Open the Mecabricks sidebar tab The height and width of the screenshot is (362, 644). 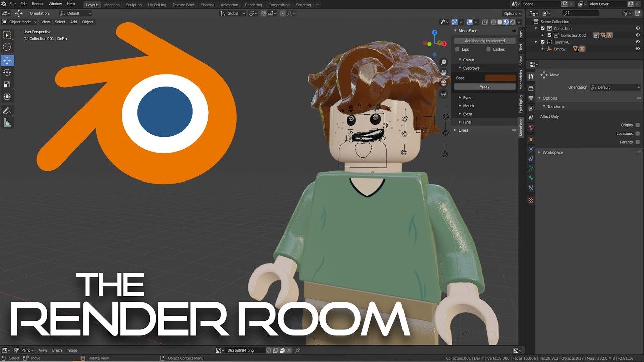pyautogui.click(x=521, y=79)
